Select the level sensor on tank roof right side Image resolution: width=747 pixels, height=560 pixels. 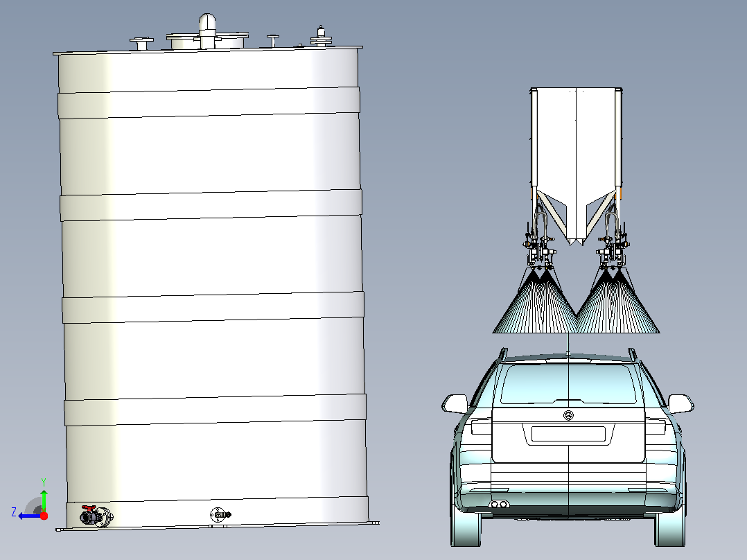321,36
